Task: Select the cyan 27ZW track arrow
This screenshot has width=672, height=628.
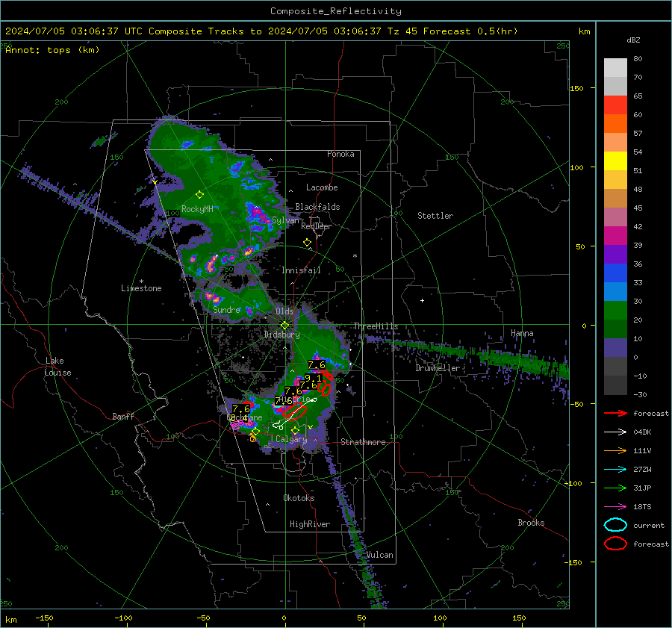Action: coord(615,470)
